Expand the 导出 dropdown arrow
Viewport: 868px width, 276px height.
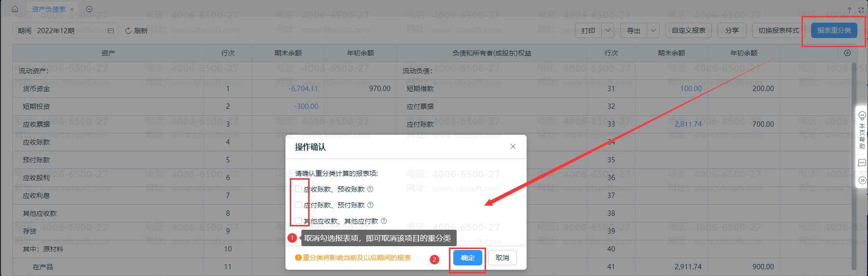click(x=653, y=30)
